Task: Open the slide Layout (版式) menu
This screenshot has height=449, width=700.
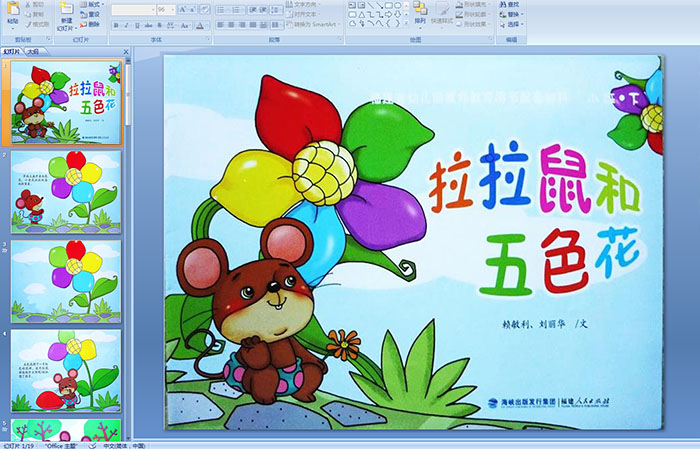Action: click(92, 4)
